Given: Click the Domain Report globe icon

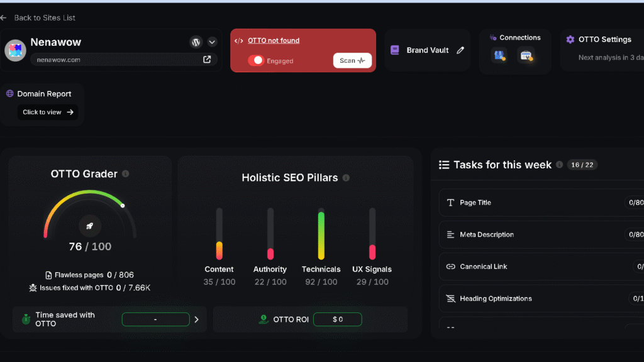Looking at the screenshot, I should point(10,94).
